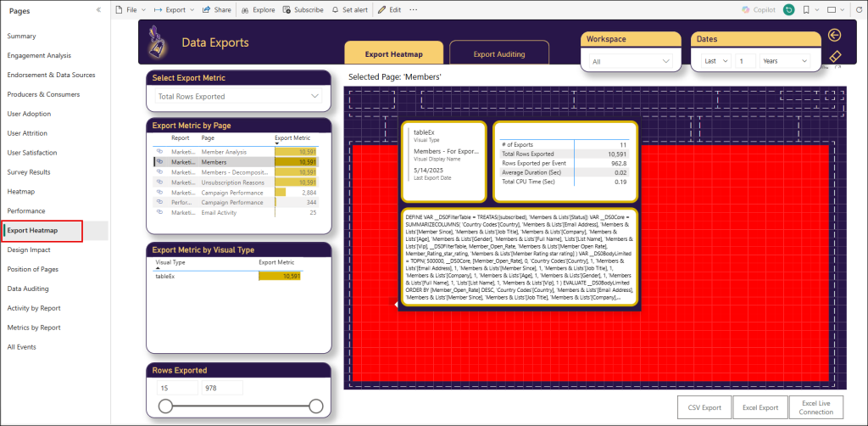This screenshot has height=426, width=868.
Task: Open the Workspace filter dropdown
Action: click(632, 61)
